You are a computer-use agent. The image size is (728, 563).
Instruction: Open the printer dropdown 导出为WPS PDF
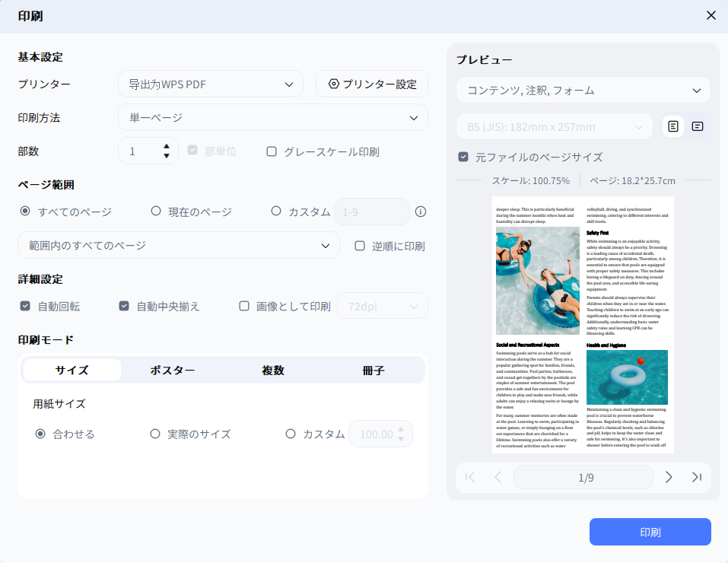click(x=211, y=84)
